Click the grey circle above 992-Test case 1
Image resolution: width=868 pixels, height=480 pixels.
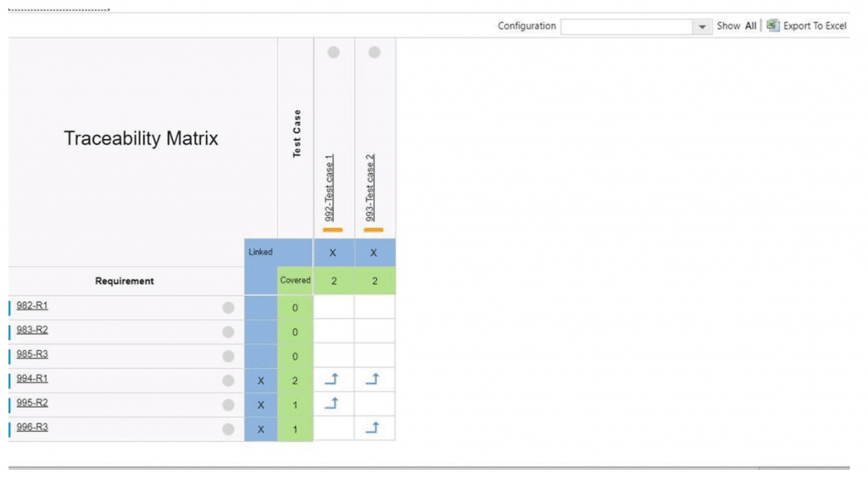[333, 52]
